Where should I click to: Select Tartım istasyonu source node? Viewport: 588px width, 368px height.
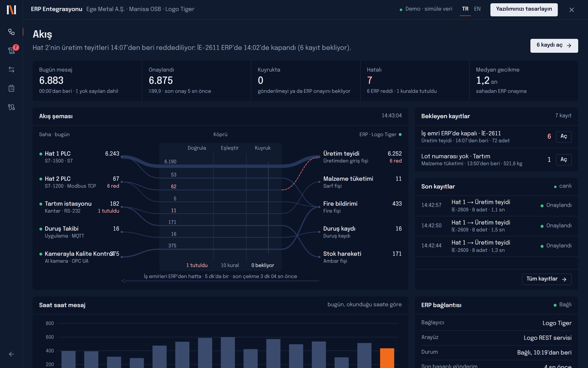coord(79,207)
